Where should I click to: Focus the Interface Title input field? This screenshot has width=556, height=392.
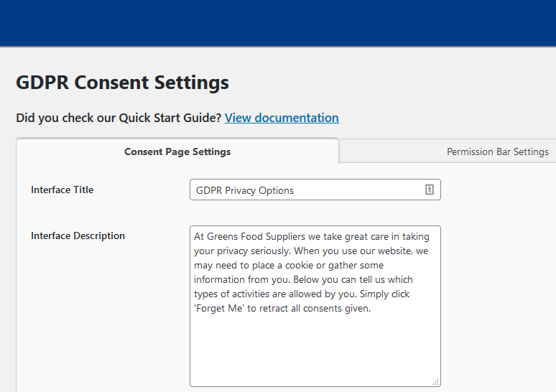[315, 190]
